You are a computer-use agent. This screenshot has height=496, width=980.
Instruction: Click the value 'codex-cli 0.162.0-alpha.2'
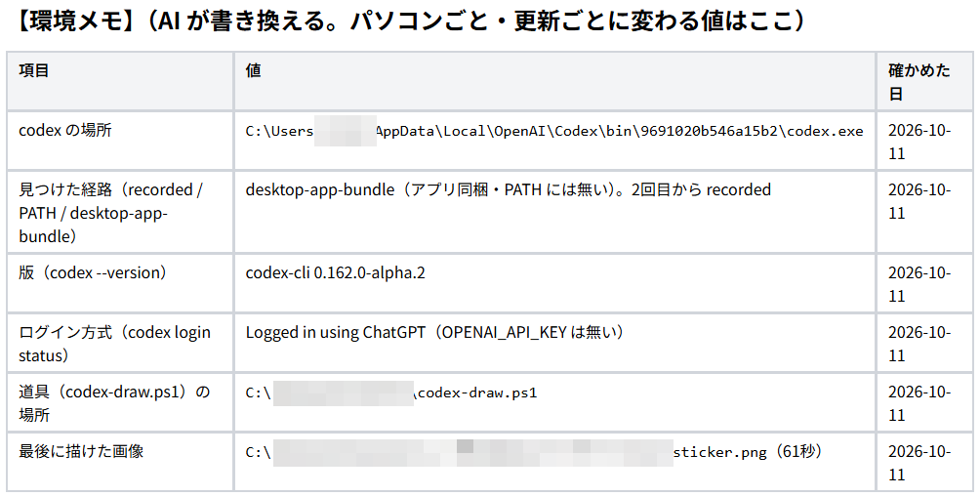[335, 272]
